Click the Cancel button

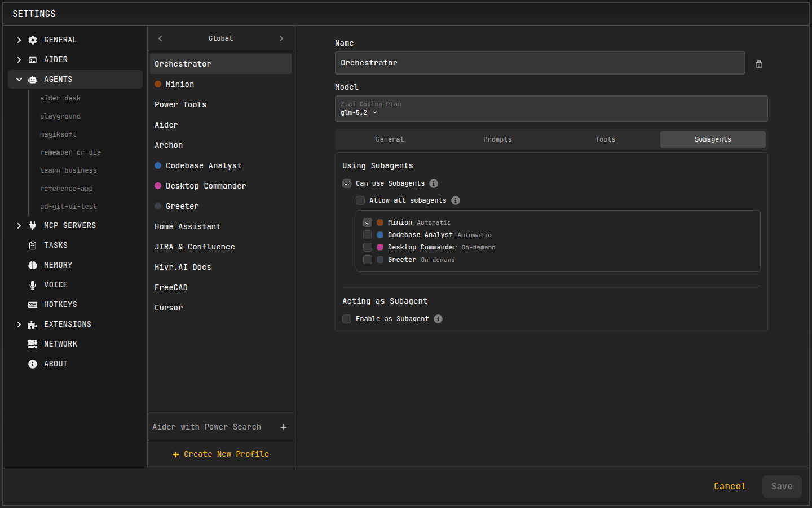tap(730, 487)
